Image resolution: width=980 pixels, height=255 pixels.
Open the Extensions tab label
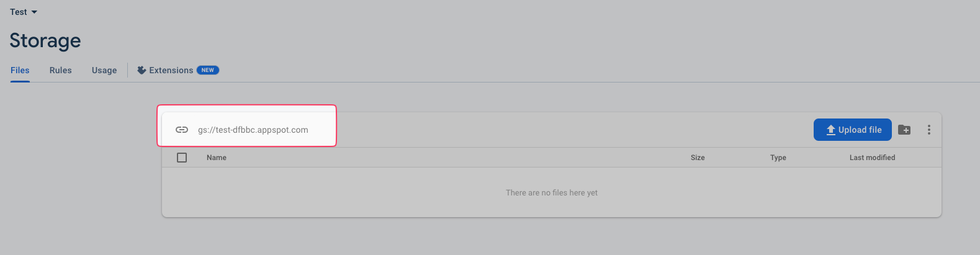coord(171,70)
